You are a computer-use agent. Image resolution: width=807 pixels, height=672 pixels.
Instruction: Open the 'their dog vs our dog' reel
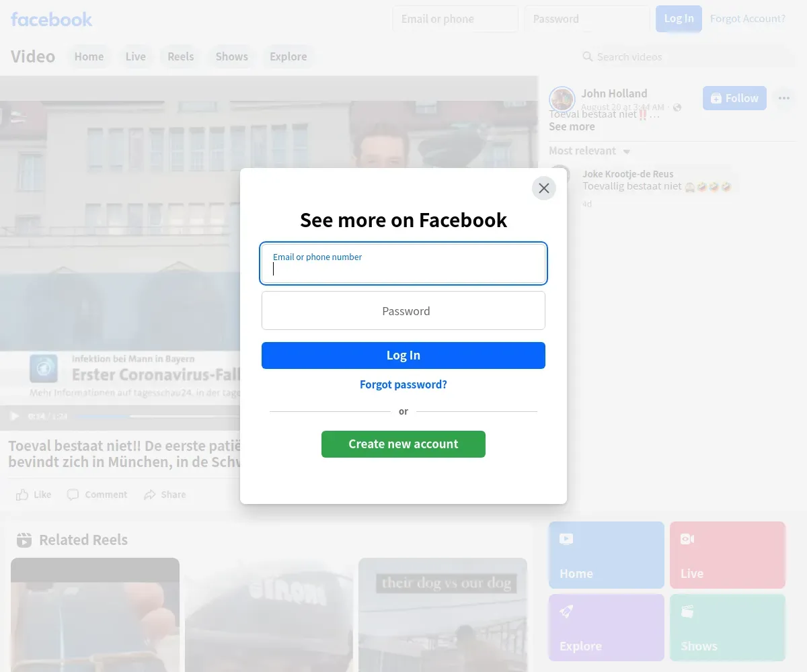click(x=443, y=615)
